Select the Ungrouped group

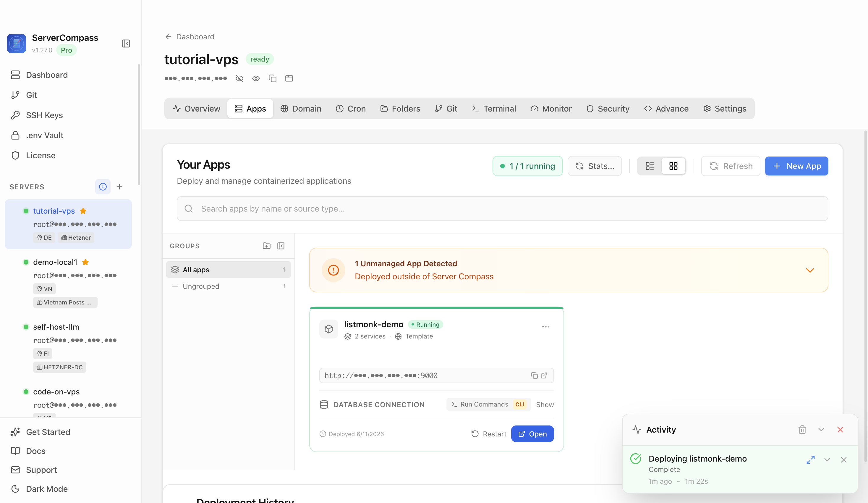(228, 286)
